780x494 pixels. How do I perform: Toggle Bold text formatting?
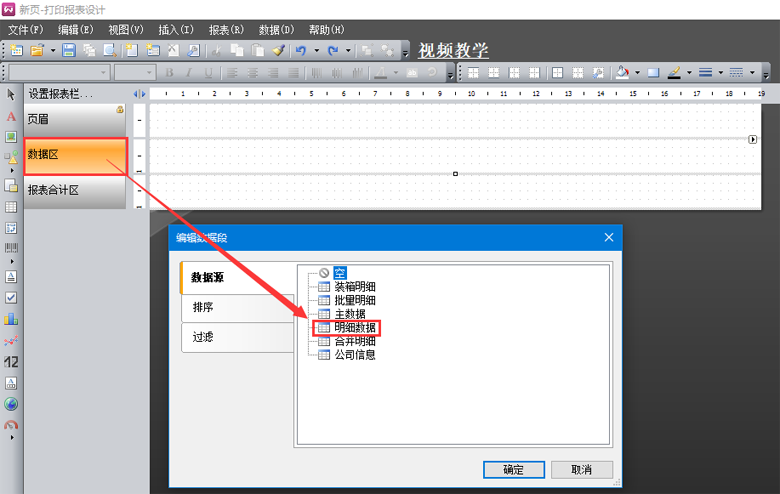point(170,73)
